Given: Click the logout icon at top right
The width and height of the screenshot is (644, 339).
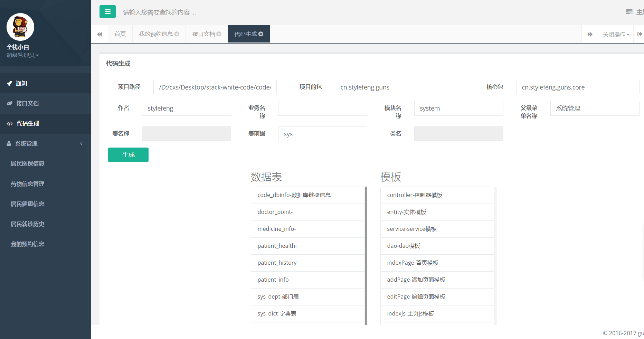Looking at the screenshot, I should [640, 34].
